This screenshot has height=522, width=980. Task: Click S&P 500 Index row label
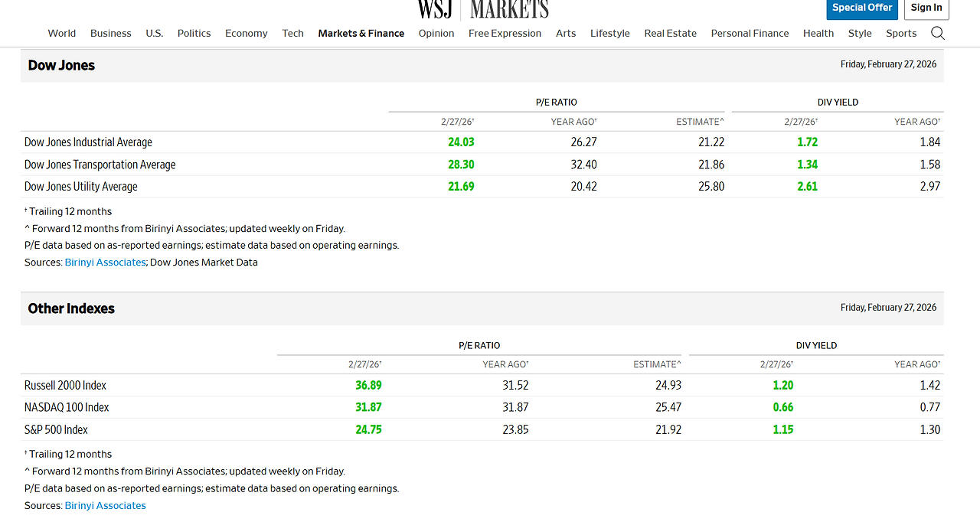pos(56,430)
